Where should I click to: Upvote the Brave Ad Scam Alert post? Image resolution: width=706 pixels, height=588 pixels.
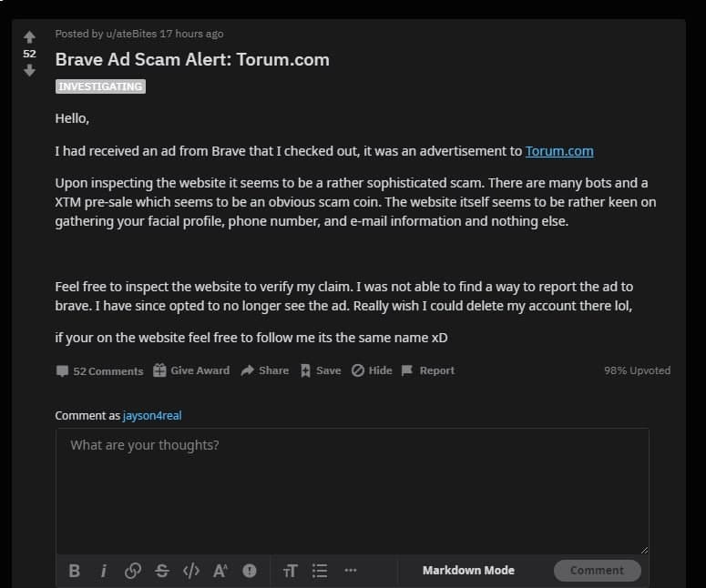point(30,37)
